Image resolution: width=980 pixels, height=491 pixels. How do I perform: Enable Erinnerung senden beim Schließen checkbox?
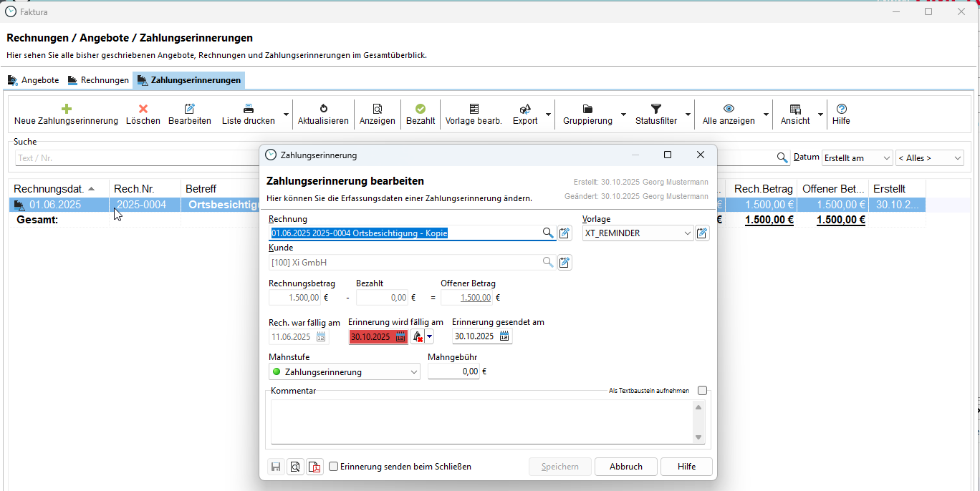tap(334, 467)
